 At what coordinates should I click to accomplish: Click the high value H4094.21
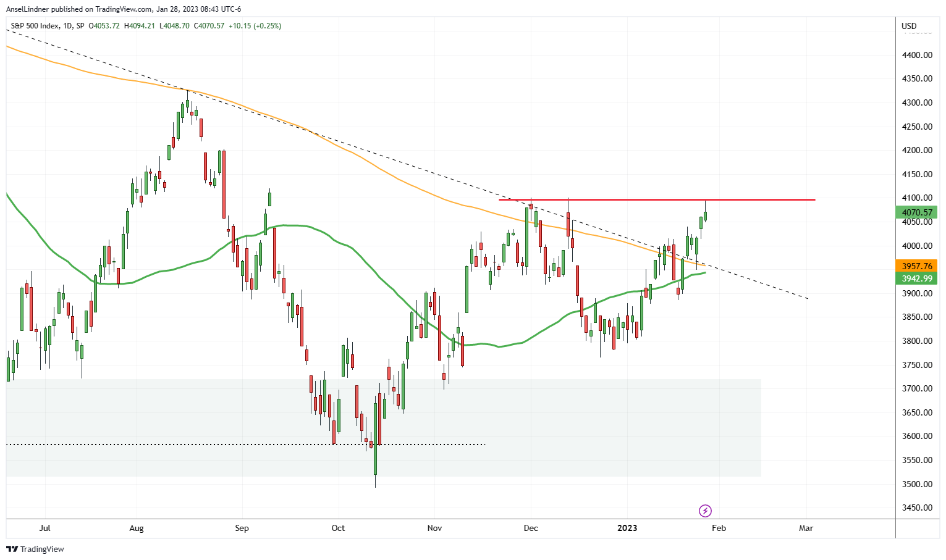click(140, 26)
